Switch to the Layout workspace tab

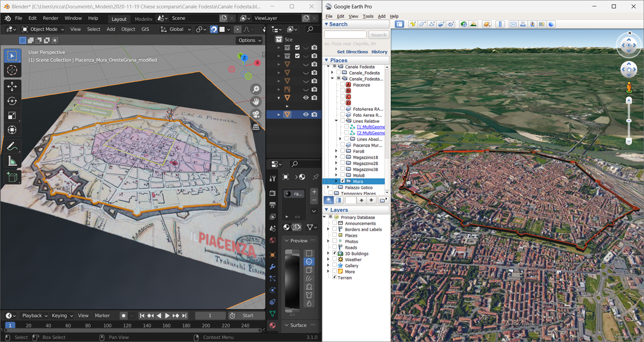pyautogui.click(x=119, y=19)
